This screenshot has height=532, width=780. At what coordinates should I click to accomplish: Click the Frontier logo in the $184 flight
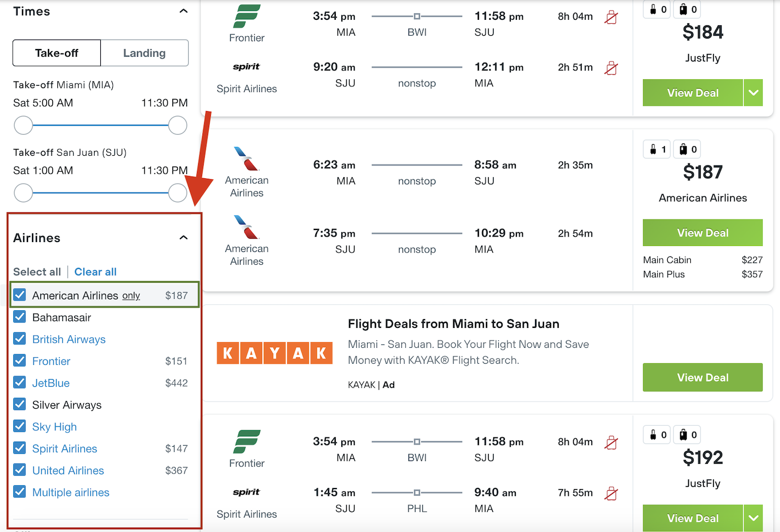click(247, 16)
